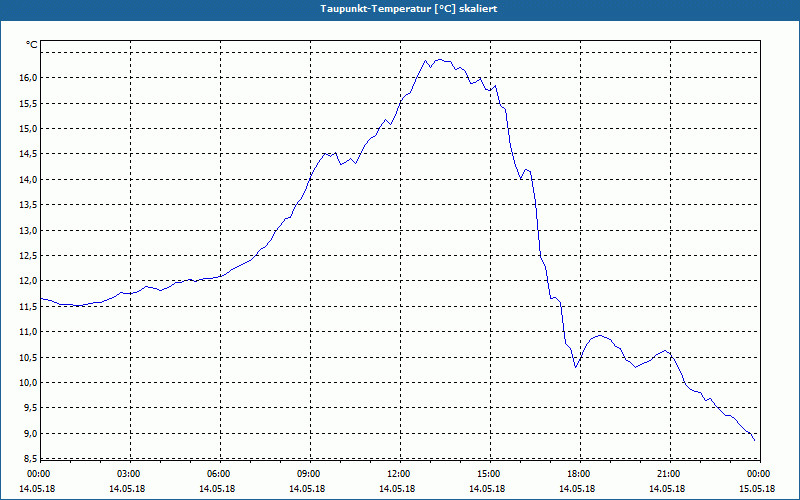Screen dimensions: 800x500
Task: Click the highest peak of the blue curve
Action: point(439,60)
